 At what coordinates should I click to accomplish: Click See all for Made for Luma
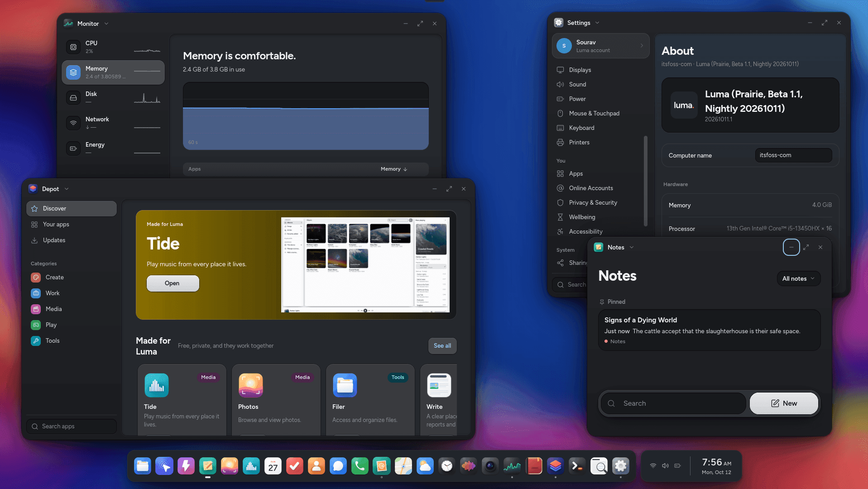[x=442, y=345]
